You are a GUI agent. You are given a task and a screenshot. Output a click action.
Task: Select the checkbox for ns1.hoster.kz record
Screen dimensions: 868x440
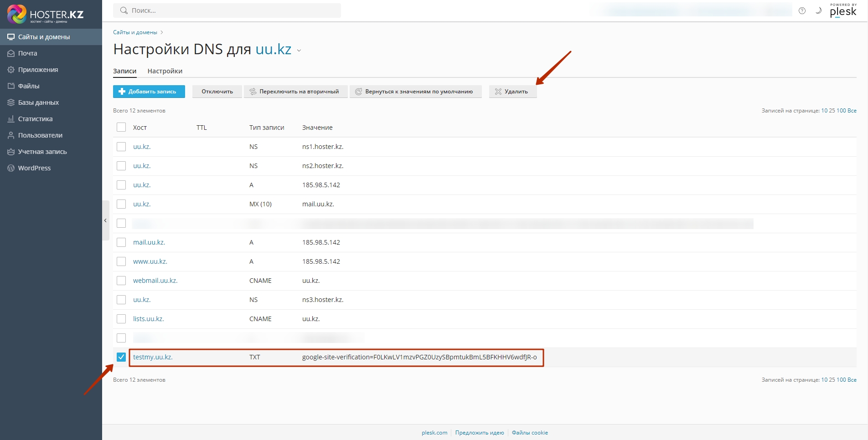121,147
